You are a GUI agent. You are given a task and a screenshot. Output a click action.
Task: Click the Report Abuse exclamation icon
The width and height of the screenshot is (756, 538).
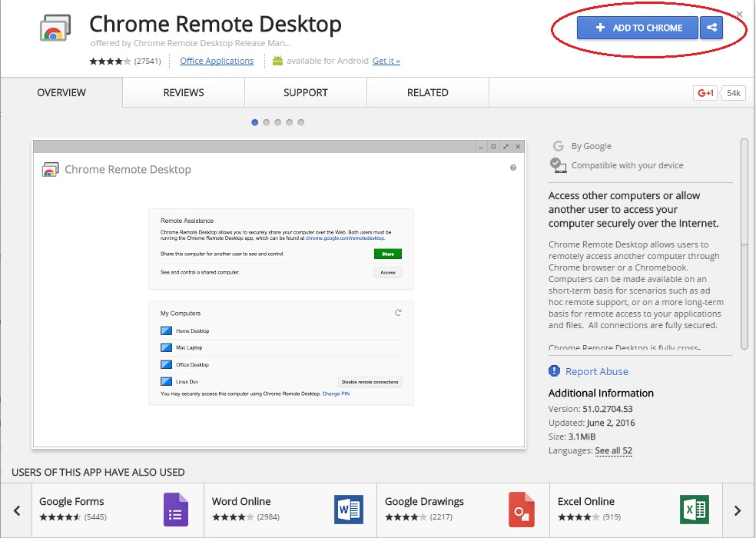(554, 371)
